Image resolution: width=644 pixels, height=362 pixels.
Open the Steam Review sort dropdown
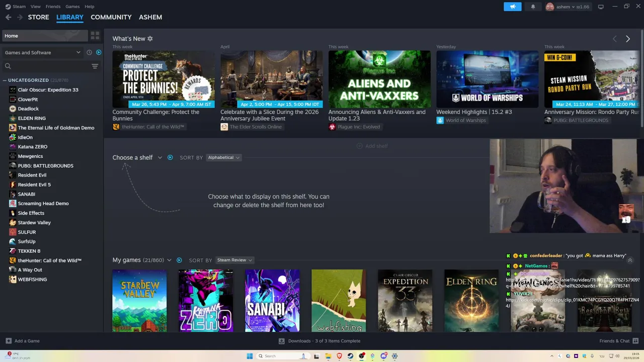click(234, 260)
